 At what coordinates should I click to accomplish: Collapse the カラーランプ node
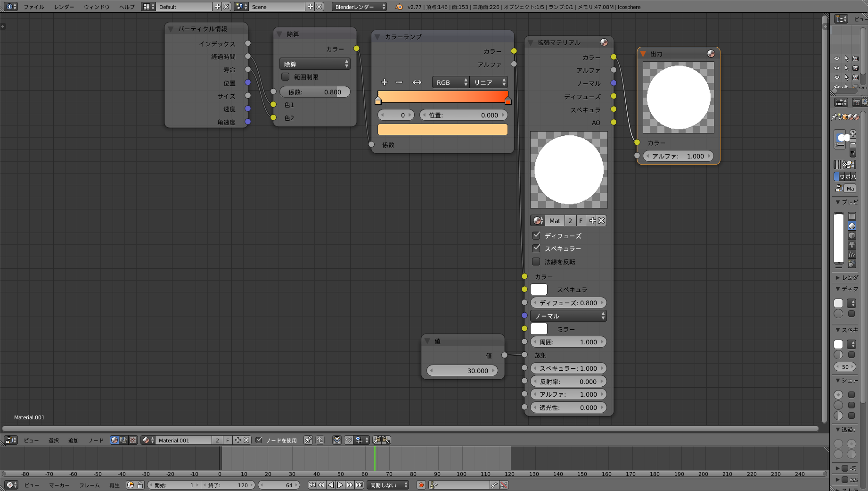click(x=377, y=36)
